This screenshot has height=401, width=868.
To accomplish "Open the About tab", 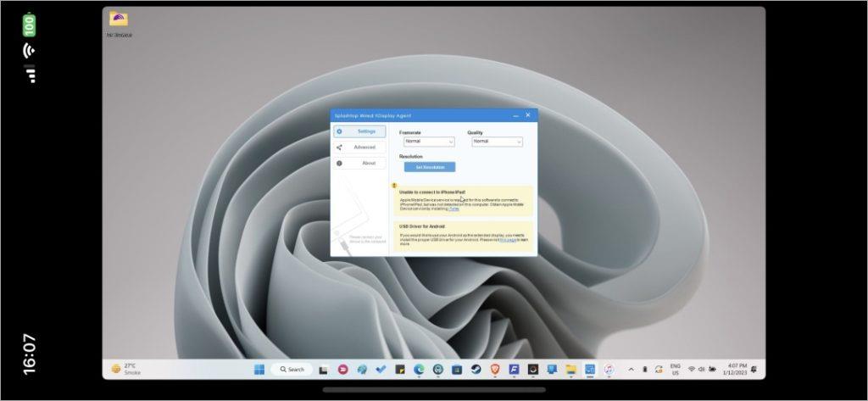I will click(359, 164).
